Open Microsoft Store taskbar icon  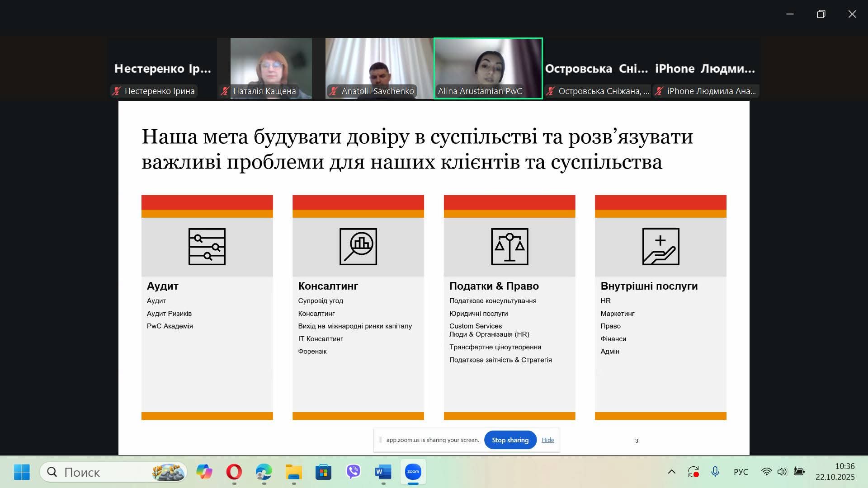point(323,472)
